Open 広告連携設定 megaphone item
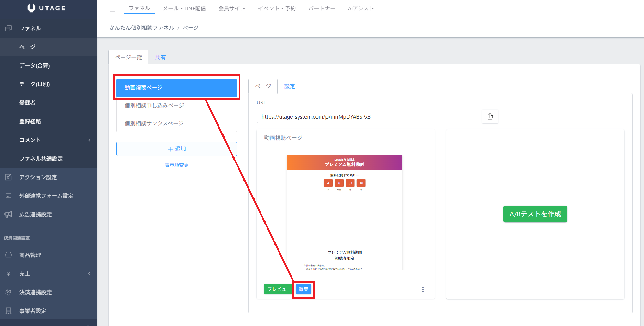The image size is (644, 326). [x=35, y=214]
